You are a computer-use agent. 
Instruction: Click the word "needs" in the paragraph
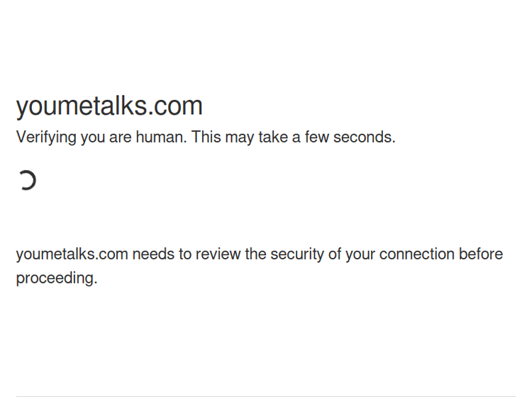click(x=153, y=254)
